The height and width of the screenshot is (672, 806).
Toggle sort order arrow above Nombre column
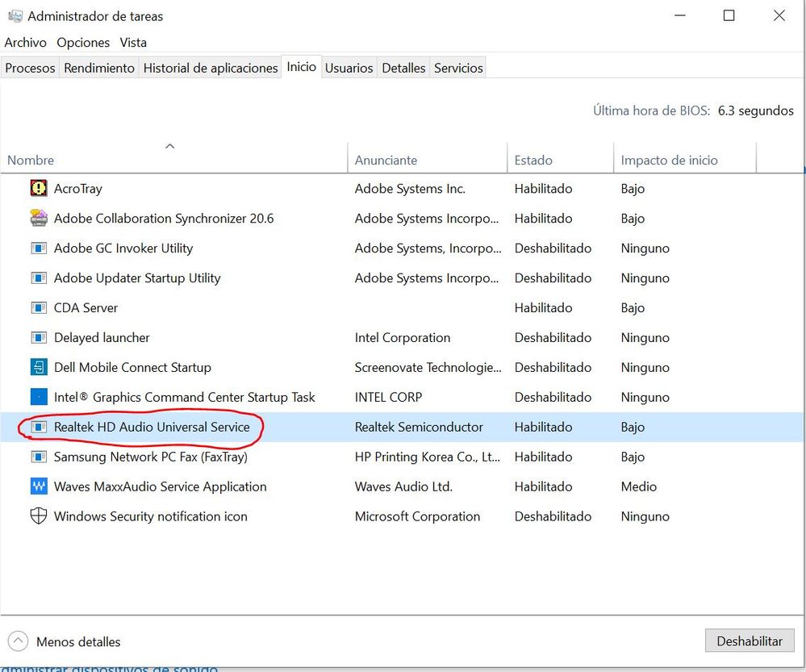[169, 147]
